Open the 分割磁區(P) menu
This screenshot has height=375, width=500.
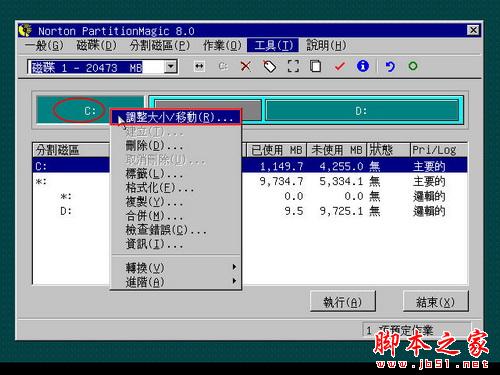coord(160,45)
